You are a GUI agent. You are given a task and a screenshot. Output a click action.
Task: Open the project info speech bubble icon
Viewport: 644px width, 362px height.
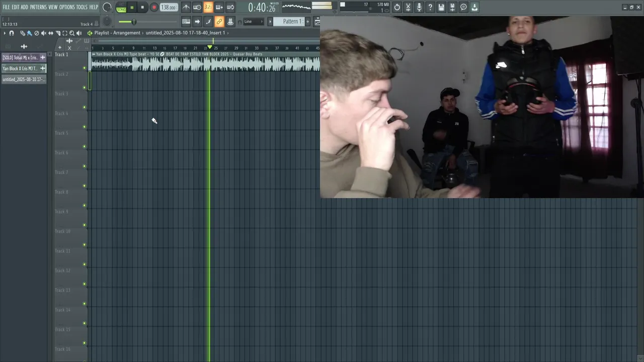tap(463, 7)
